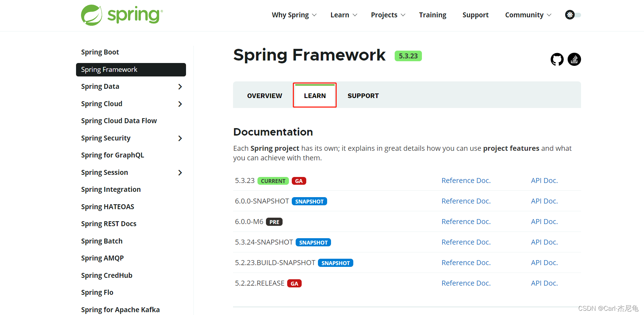Screen dimensions: 644x315
Task: Click the PRE badge on 6.0.0-M6
Action: (274, 222)
